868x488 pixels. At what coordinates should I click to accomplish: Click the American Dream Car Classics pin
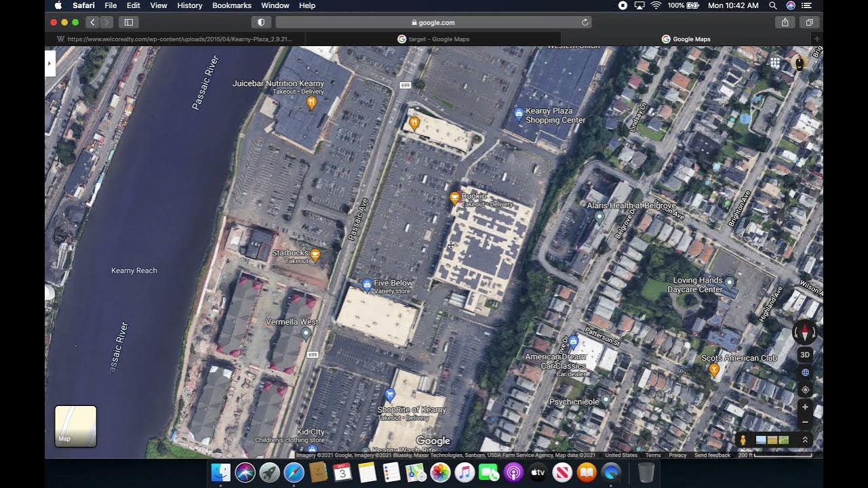click(573, 341)
